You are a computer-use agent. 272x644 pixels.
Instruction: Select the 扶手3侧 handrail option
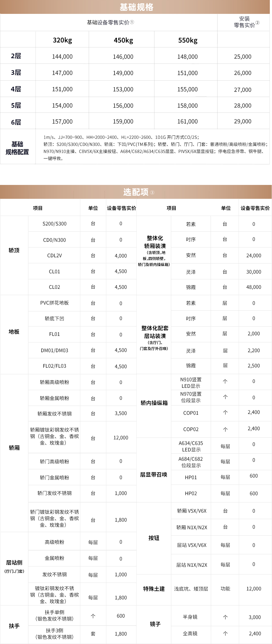pos(54,634)
